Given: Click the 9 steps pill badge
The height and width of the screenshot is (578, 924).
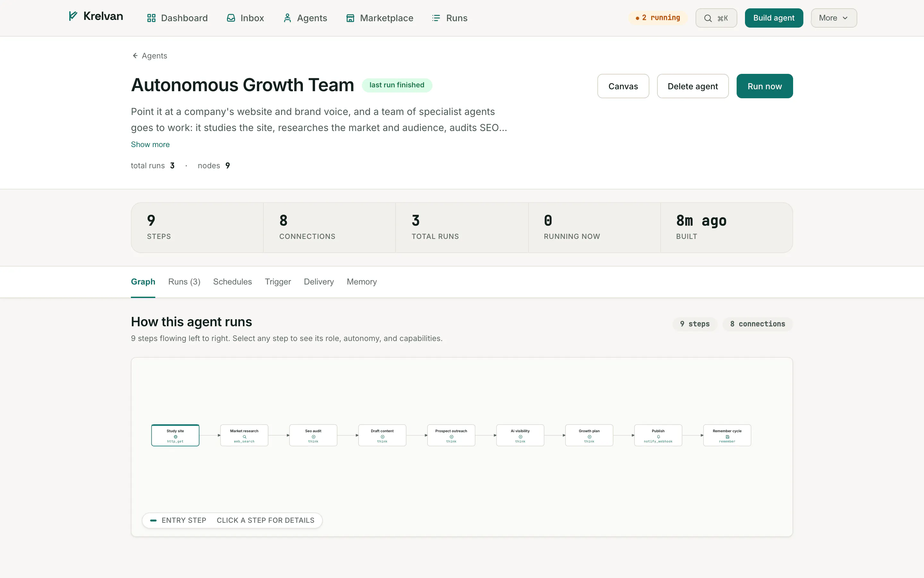Looking at the screenshot, I should point(695,324).
